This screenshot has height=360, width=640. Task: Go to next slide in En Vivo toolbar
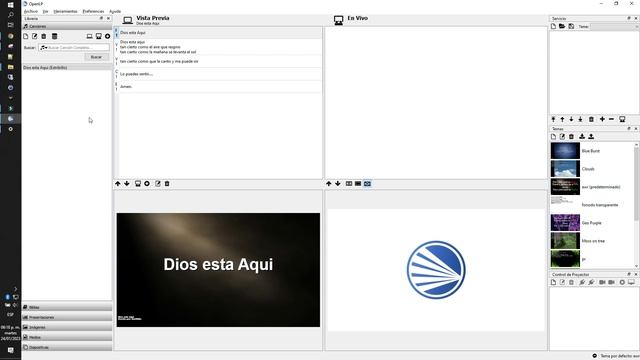(x=338, y=184)
